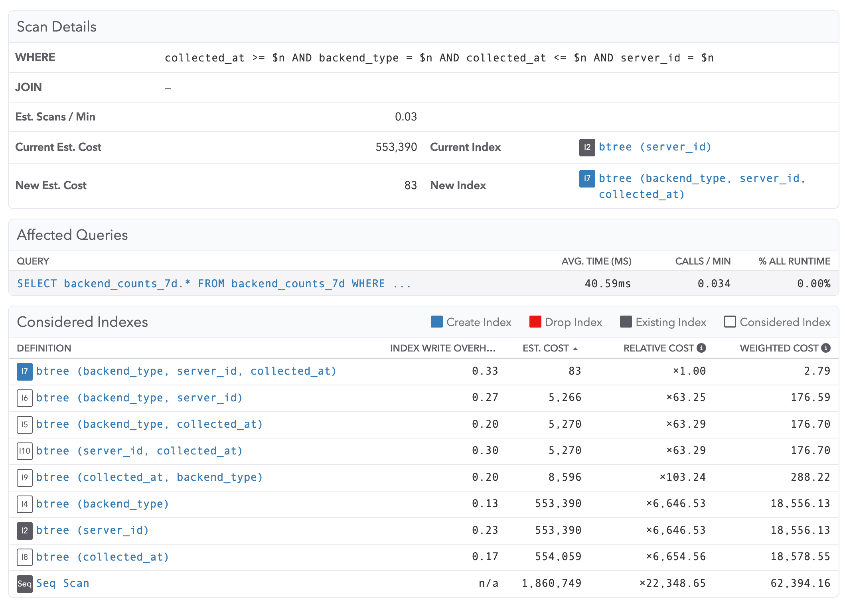
Task: Click Current Est. Cost value 553,390
Action: pyautogui.click(x=396, y=147)
